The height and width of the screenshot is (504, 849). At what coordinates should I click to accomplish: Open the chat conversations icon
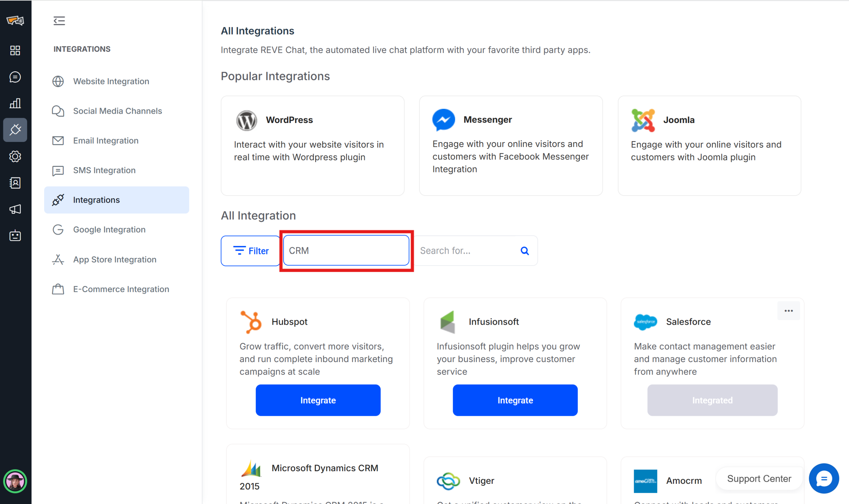pyautogui.click(x=15, y=77)
